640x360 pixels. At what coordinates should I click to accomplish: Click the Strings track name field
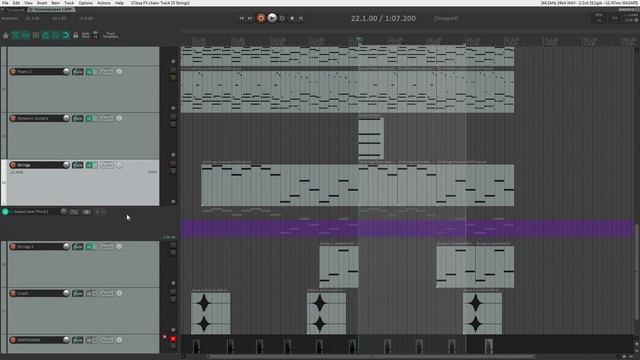point(39,165)
